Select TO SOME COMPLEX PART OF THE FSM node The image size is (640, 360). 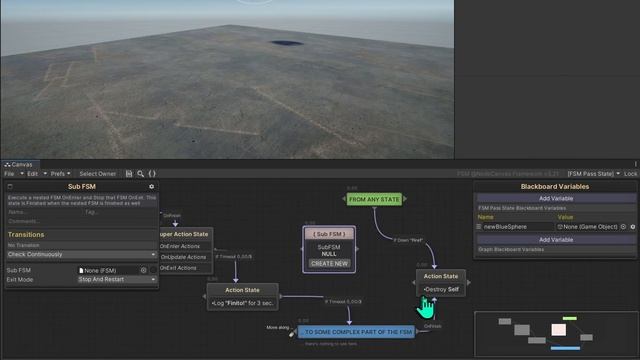[x=357, y=332]
